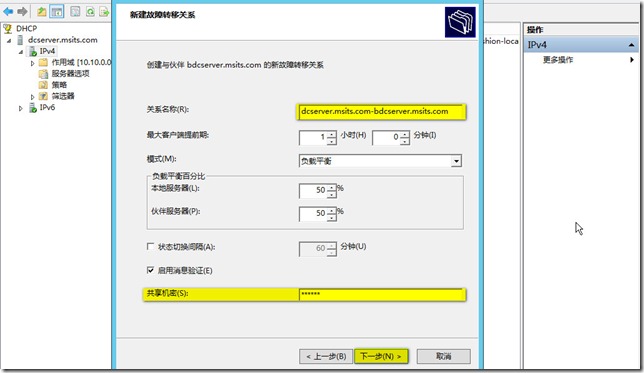Click the 分钟 minutes value field
The width and height of the screenshot is (644, 373).
pyautogui.click(x=386, y=138)
